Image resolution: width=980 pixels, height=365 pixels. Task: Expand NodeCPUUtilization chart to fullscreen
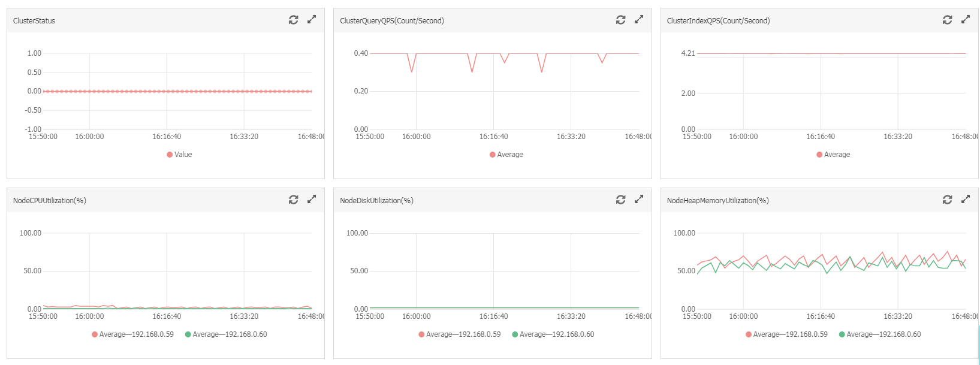point(312,199)
